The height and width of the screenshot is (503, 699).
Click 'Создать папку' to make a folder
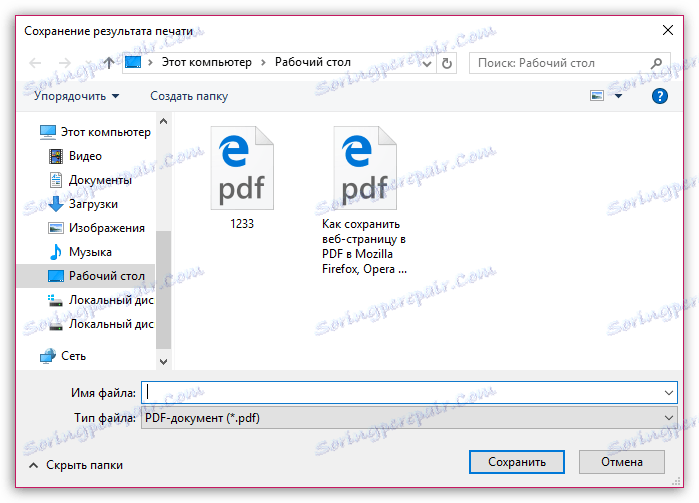189,96
